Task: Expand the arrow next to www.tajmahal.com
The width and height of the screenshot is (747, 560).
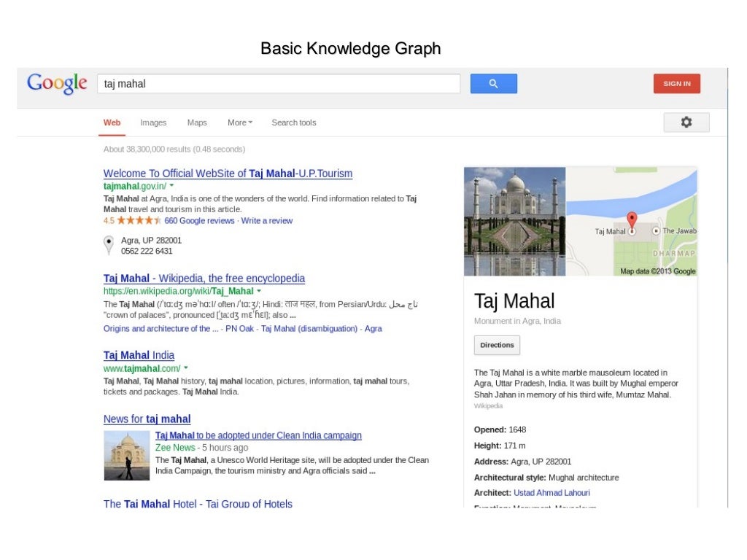Action: (x=186, y=367)
